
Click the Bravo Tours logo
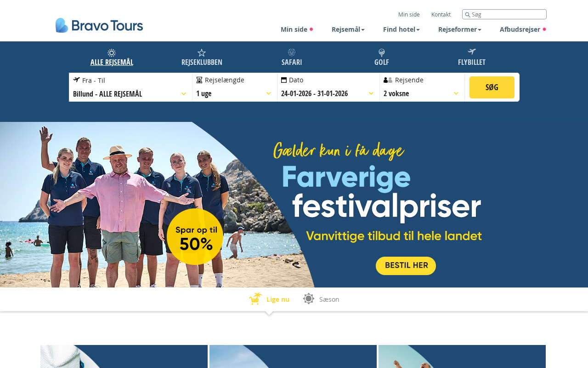(99, 25)
